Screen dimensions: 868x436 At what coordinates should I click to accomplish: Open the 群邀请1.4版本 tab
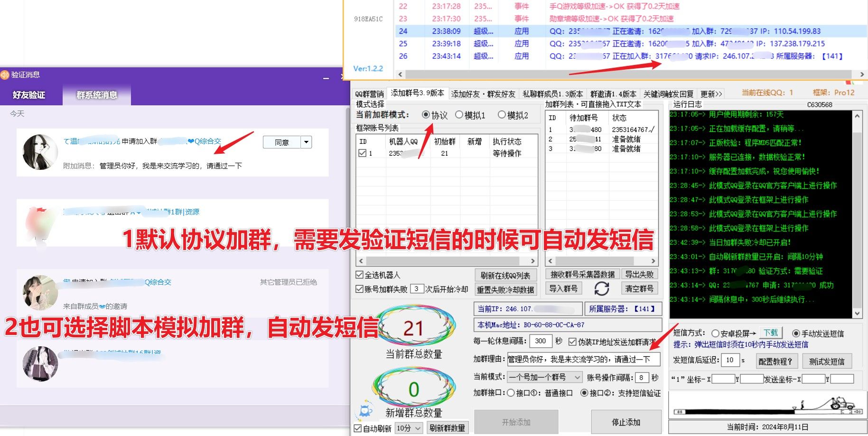click(613, 94)
